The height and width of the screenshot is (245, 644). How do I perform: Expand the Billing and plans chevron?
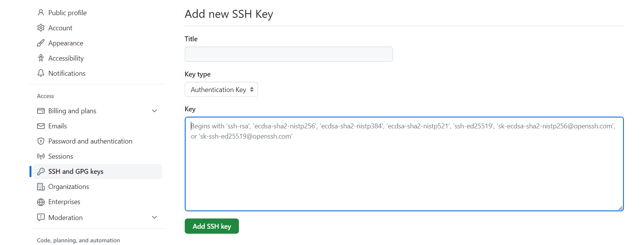click(154, 111)
